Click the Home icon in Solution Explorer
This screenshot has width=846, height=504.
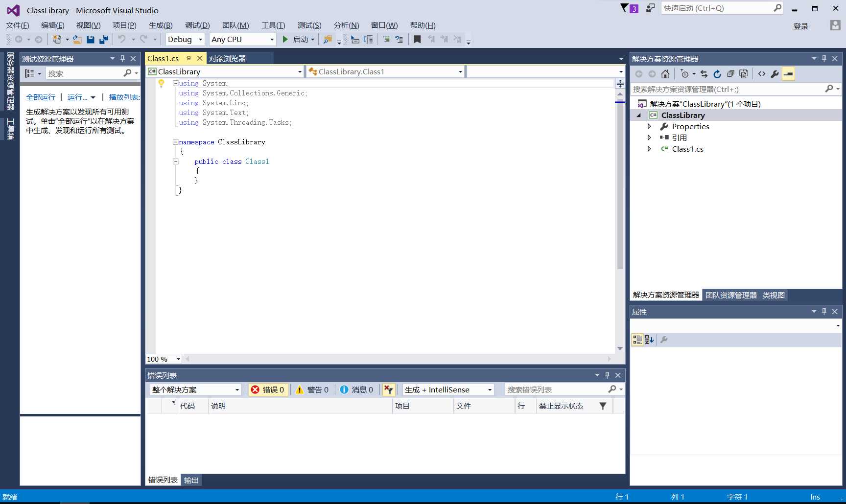(665, 74)
